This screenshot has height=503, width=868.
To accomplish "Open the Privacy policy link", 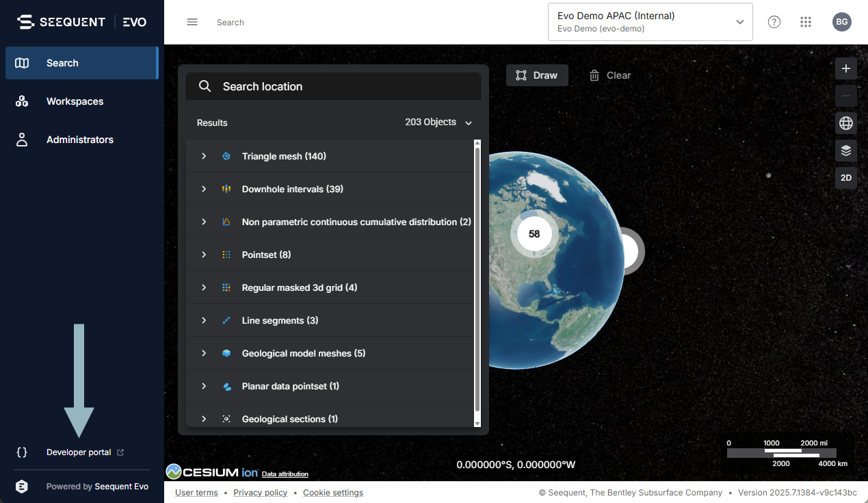I will tap(261, 493).
